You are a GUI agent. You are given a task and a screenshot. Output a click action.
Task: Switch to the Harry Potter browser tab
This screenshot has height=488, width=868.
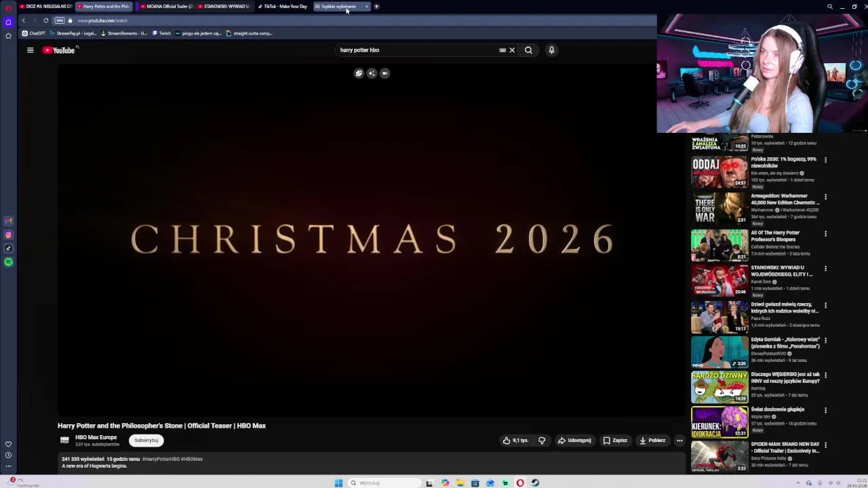point(104,6)
